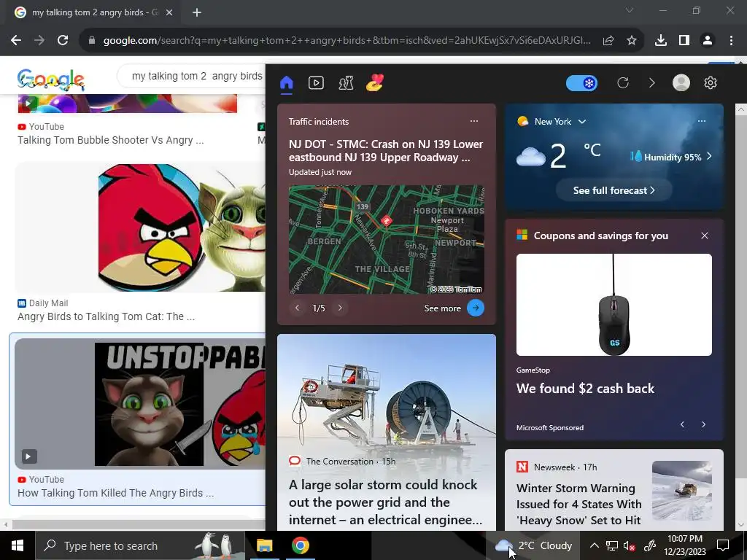Image resolution: width=747 pixels, height=560 pixels.
Task: Open more options on Traffic incidents card
Action: click(x=474, y=121)
